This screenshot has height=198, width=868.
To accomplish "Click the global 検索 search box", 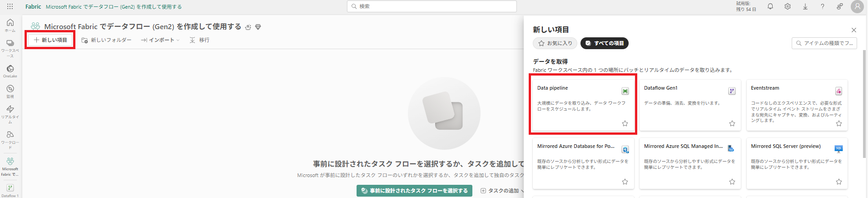I will [432, 6].
